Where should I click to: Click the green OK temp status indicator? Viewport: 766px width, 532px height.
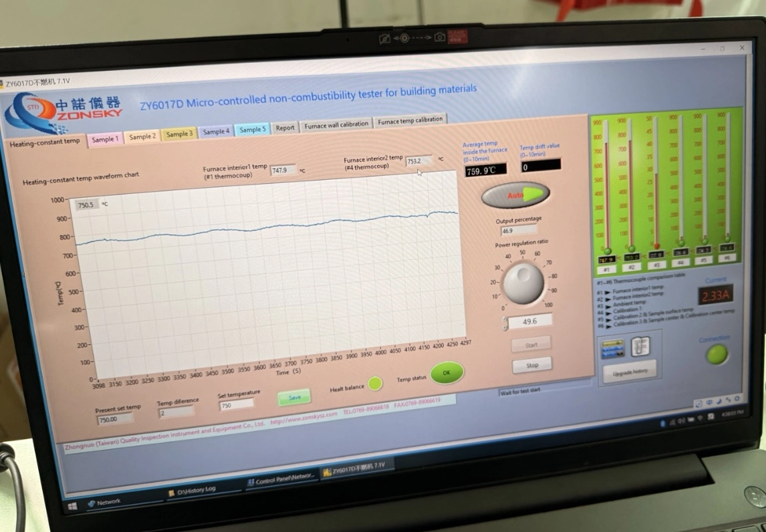tap(446, 373)
